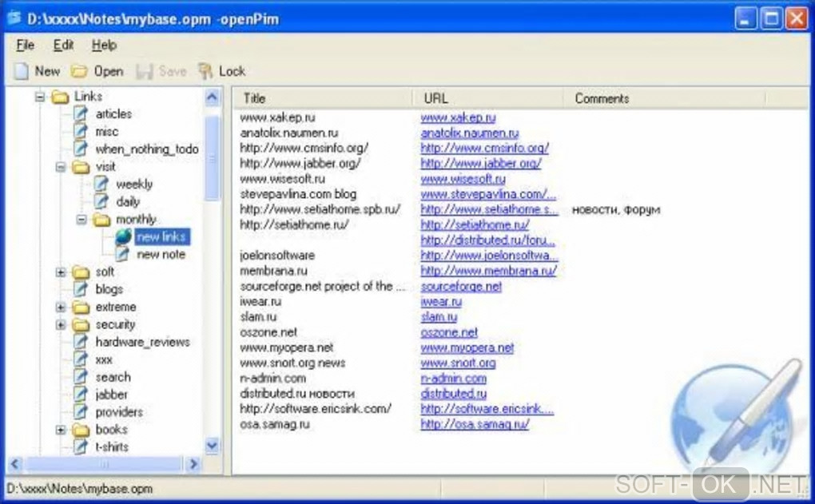Viewport: 815px width, 504px height.
Task: Select the xxx tree item
Action: point(103,359)
